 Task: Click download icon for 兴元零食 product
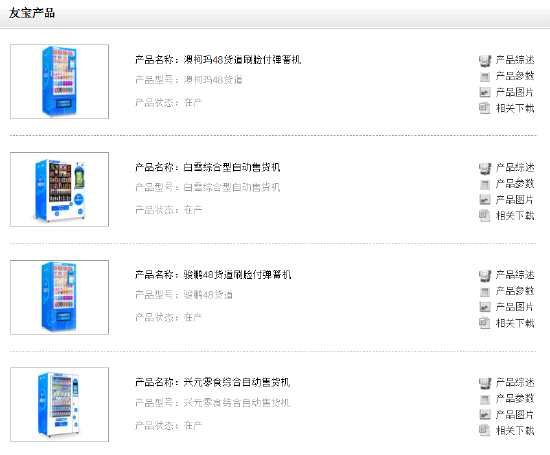[x=485, y=430]
